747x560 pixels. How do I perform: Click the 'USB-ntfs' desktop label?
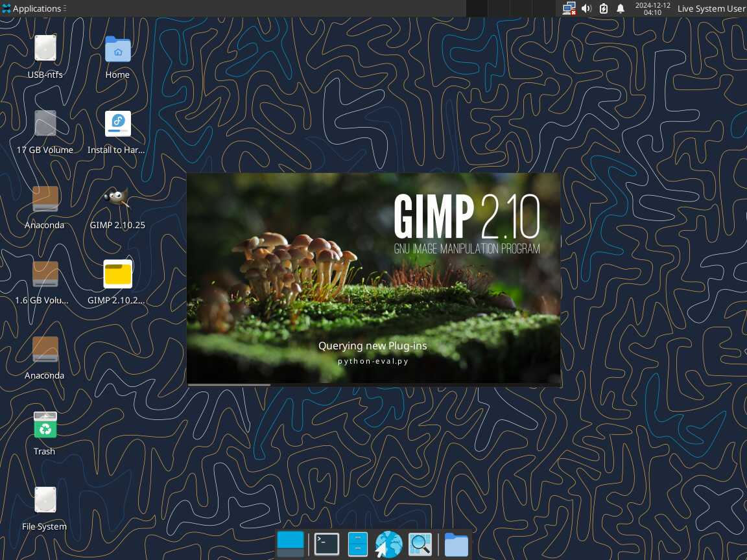[45, 75]
